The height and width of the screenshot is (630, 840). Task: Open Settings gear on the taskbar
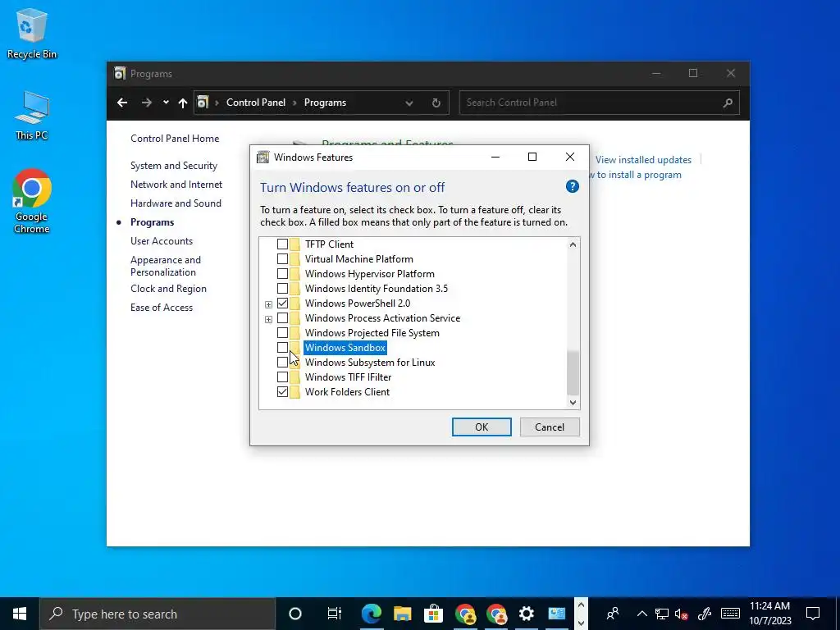click(x=526, y=614)
